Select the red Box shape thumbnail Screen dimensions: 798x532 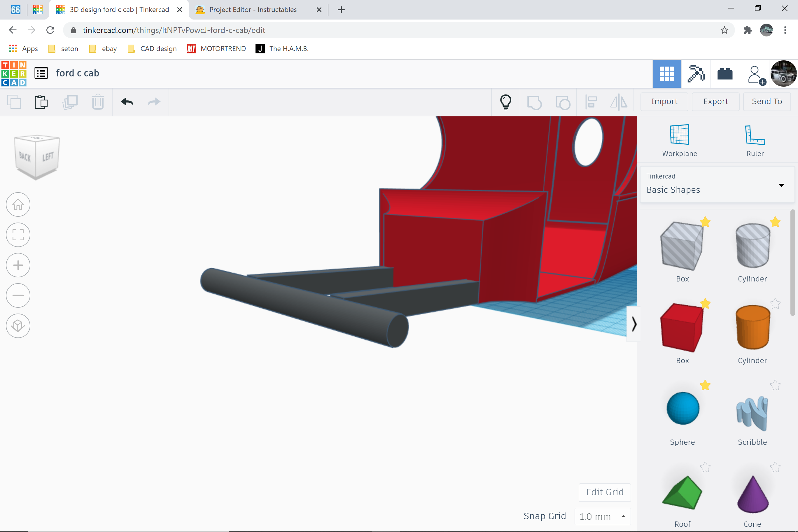682,328
